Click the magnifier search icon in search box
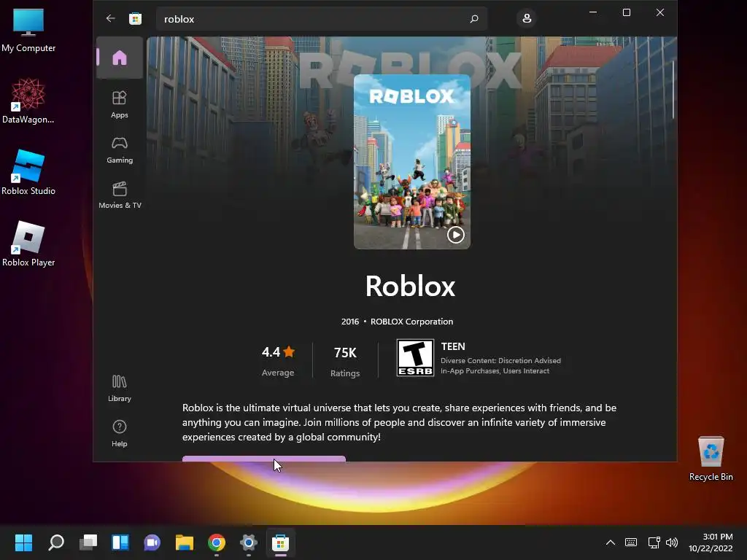 (474, 19)
